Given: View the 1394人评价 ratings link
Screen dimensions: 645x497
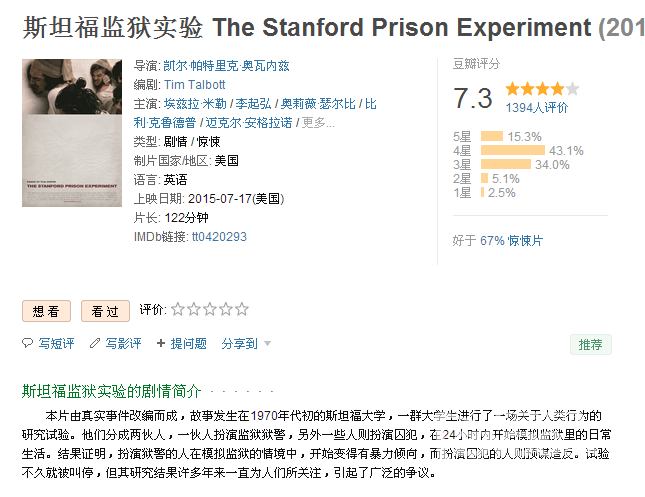Looking at the screenshot, I should [537, 108].
